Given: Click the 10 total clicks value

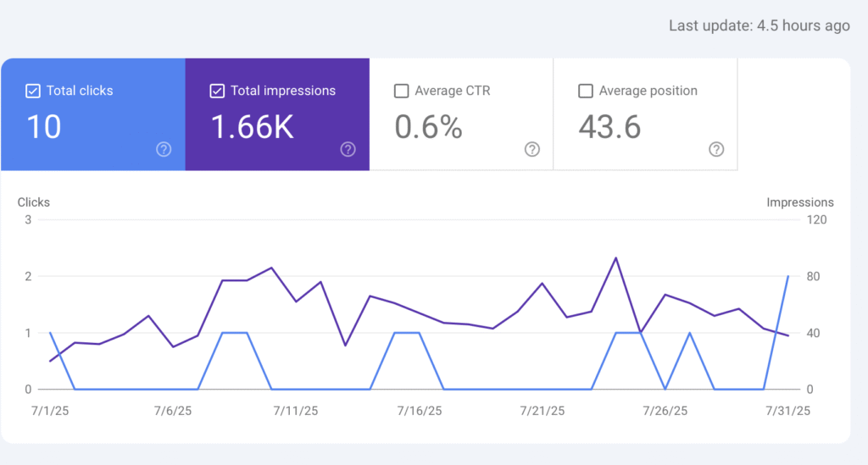Looking at the screenshot, I should pos(44,127).
